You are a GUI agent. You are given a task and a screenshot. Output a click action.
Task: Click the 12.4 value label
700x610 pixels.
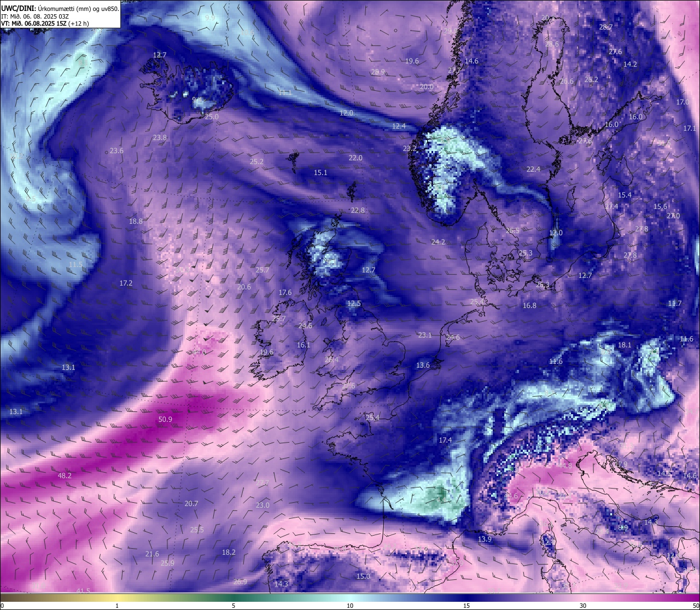[x=399, y=126]
